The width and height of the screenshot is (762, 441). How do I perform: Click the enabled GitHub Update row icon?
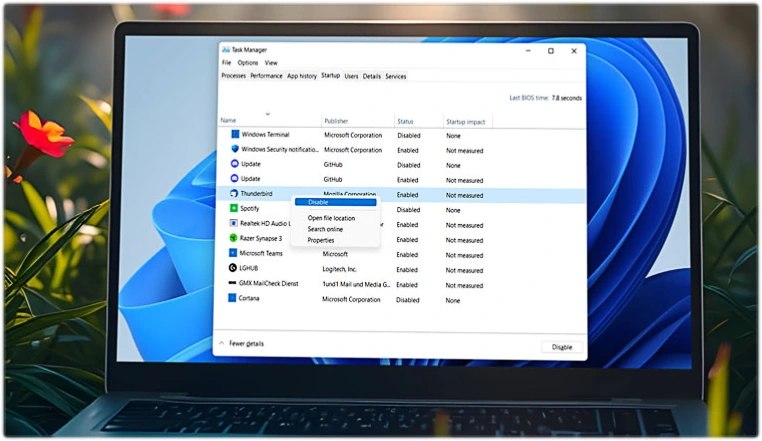click(235, 178)
